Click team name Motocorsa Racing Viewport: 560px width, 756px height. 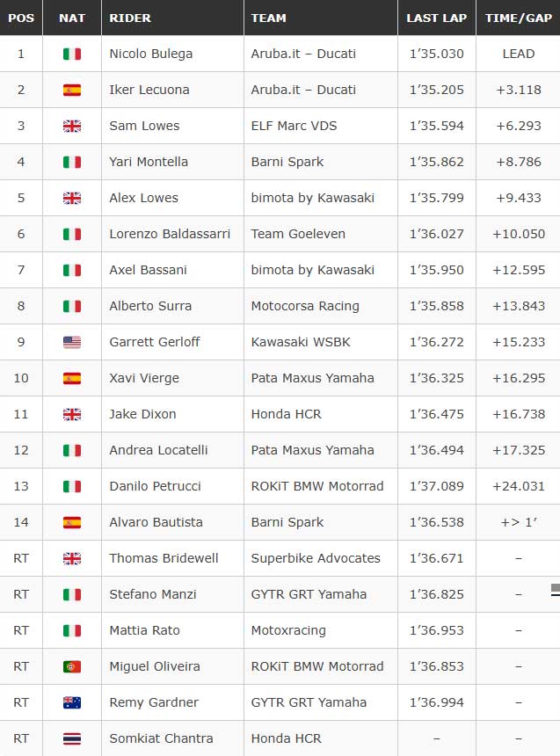point(305,306)
